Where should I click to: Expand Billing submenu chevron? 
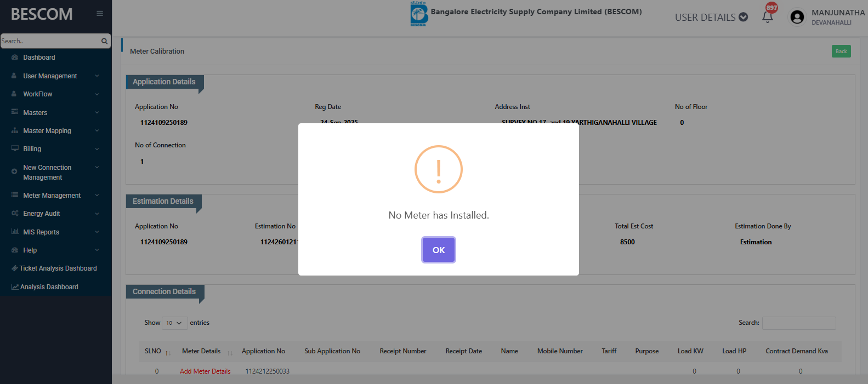[x=97, y=149]
